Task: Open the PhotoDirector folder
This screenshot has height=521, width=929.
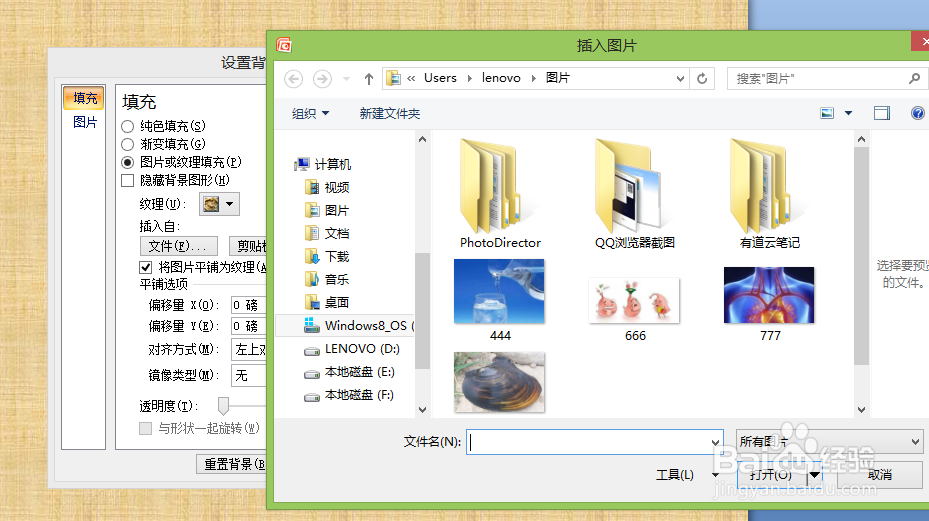Action: [500, 194]
